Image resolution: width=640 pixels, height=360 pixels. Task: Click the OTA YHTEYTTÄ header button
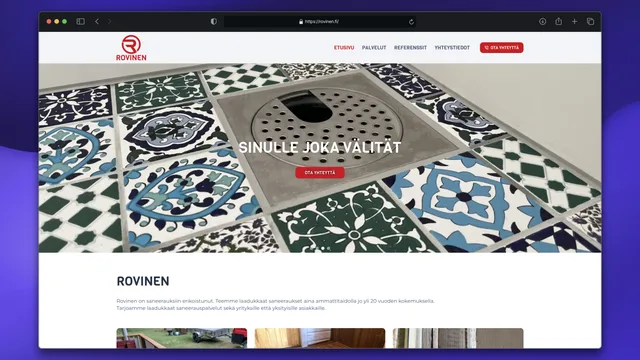pyautogui.click(x=502, y=48)
